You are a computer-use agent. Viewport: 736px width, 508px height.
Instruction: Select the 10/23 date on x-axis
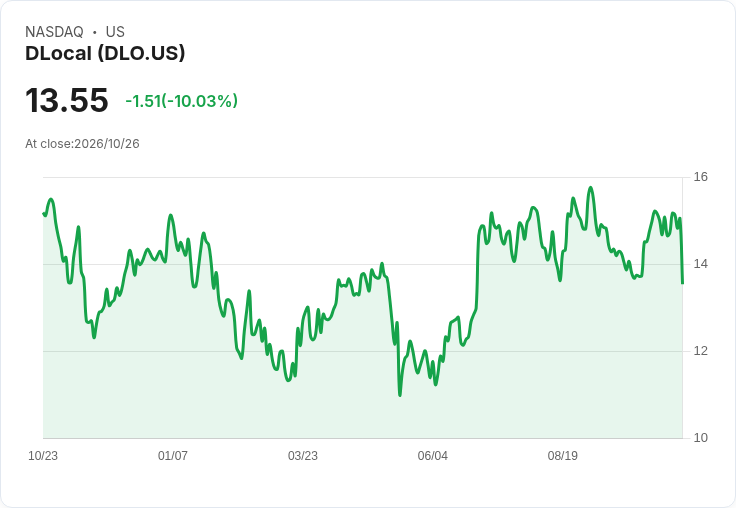pyautogui.click(x=43, y=455)
